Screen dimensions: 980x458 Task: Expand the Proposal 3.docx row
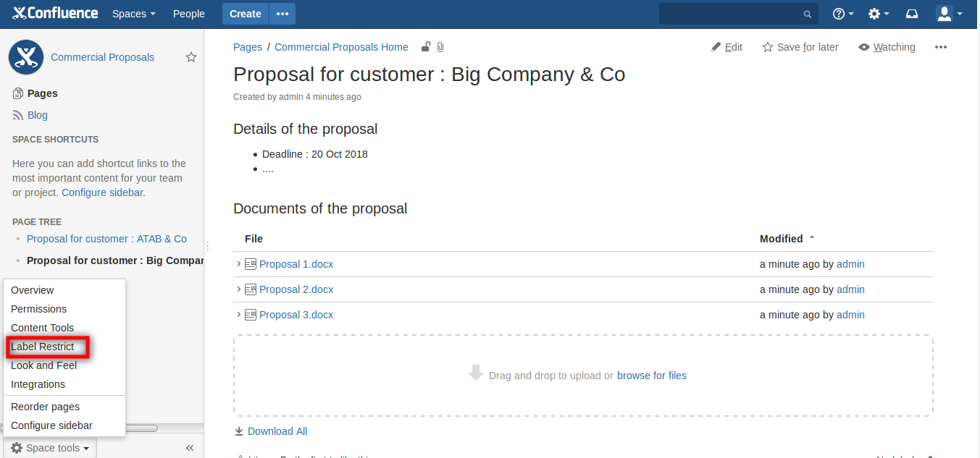coord(239,315)
